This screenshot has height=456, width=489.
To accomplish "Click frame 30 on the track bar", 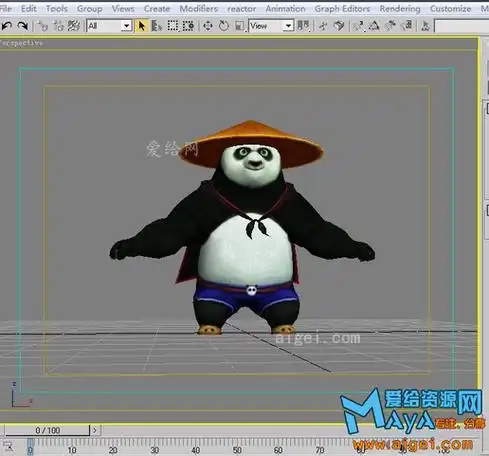I will coord(155,450).
